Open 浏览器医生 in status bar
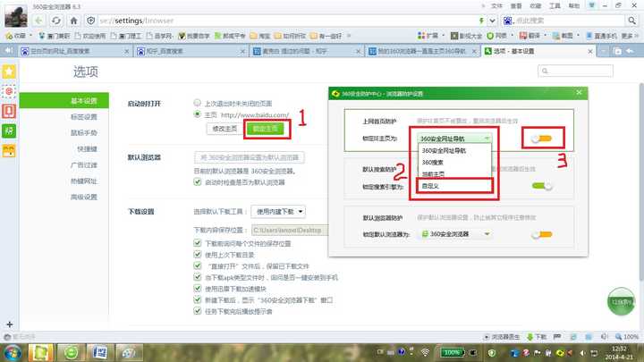644x362 pixels. (x=502, y=337)
